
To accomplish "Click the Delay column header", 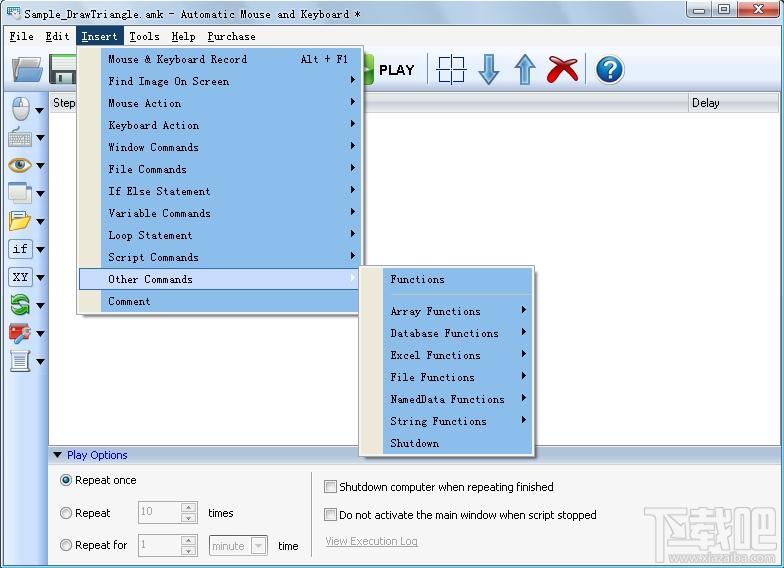I will point(733,102).
